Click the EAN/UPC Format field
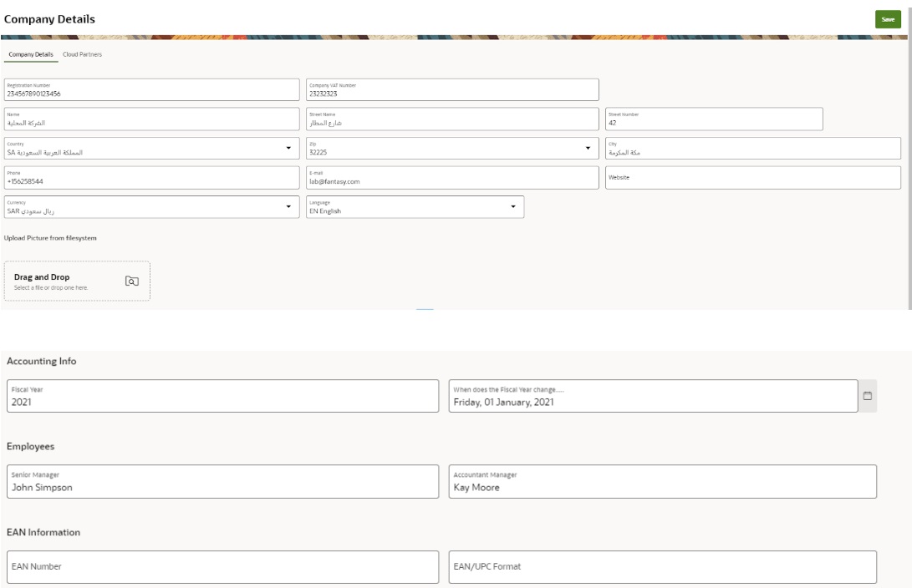This screenshot has height=588, width=912. pyautogui.click(x=663, y=567)
